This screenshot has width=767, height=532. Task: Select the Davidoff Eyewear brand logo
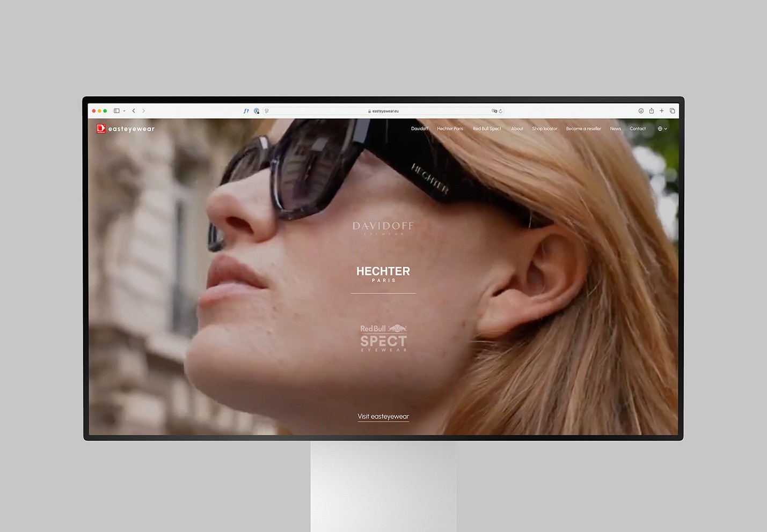coord(383,228)
